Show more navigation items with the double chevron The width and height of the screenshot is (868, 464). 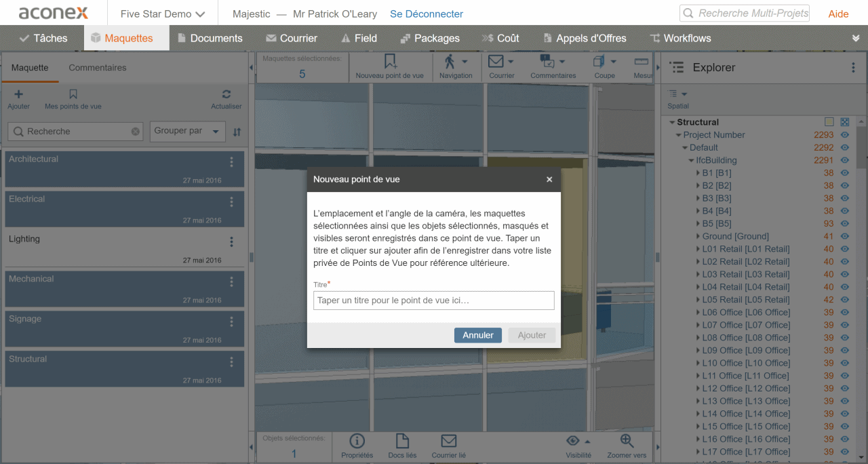[856, 39]
